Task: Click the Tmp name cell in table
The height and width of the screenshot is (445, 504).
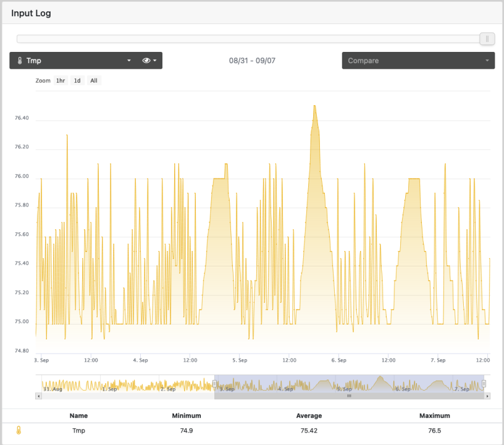Action: click(78, 431)
